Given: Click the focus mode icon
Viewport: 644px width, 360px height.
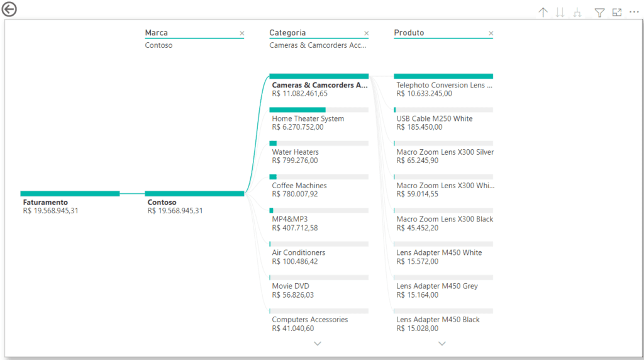Looking at the screenshot, I should tap(617, 13).
